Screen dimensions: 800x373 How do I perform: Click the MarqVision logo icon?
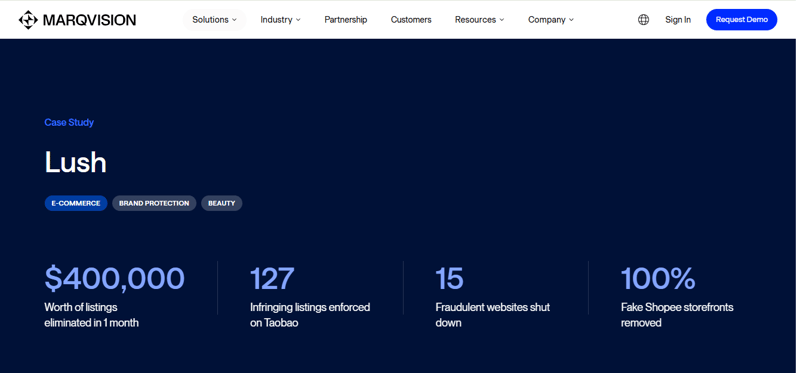tap(28, 20)
